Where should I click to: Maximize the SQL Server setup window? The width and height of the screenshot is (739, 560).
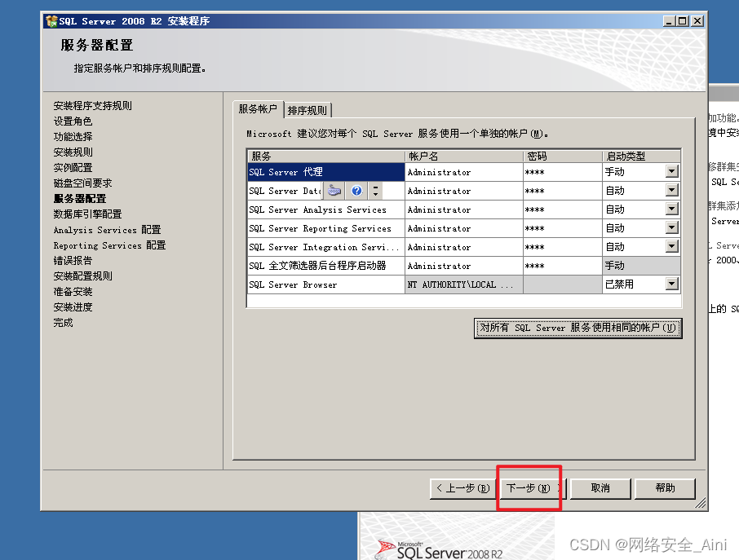point(682,21)
